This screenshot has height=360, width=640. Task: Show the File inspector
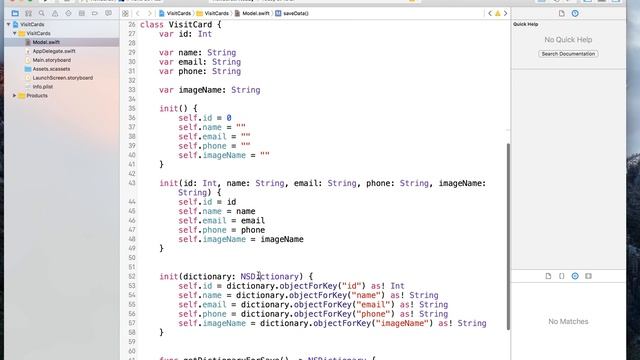562,13
